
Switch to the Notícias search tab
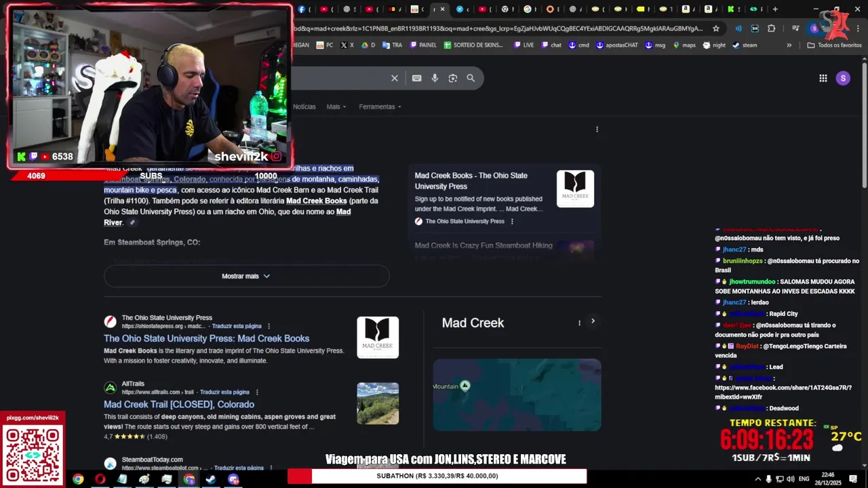click(304, 106)
